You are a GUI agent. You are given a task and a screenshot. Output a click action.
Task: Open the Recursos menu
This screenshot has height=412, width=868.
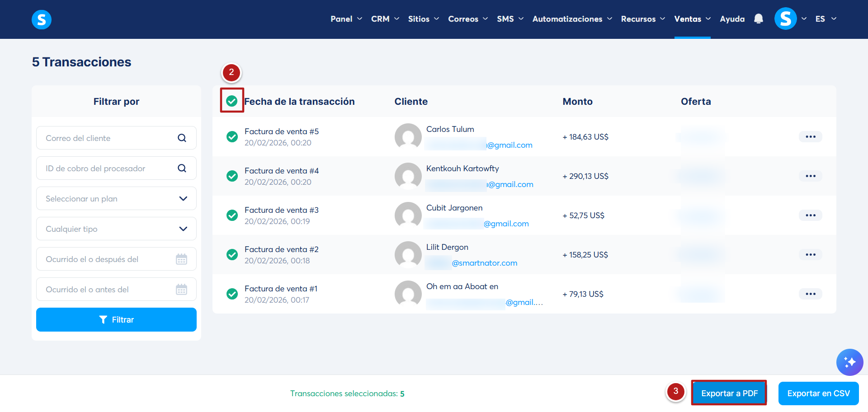coord(643,19)
